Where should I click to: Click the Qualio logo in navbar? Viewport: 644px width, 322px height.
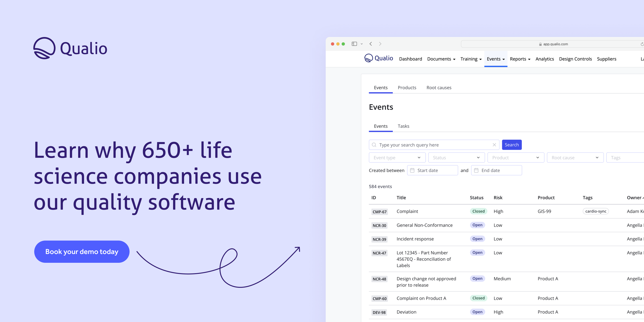[x=378, y=58]
